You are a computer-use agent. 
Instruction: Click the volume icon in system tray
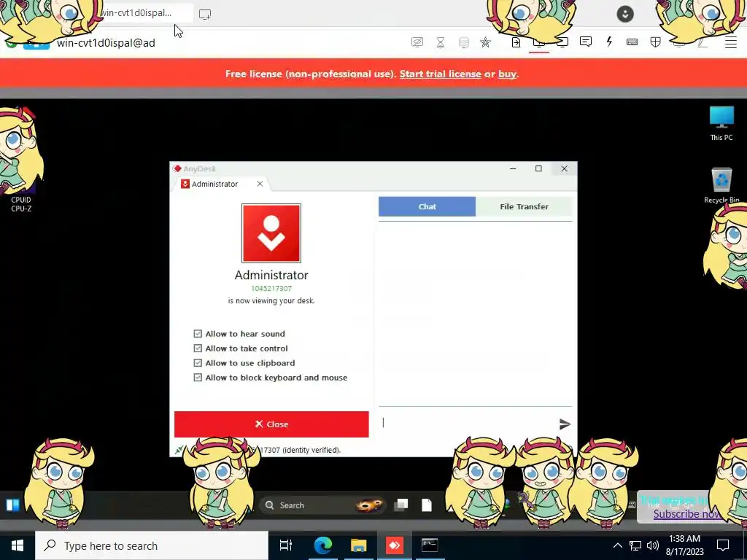click(x=653, y=545)
